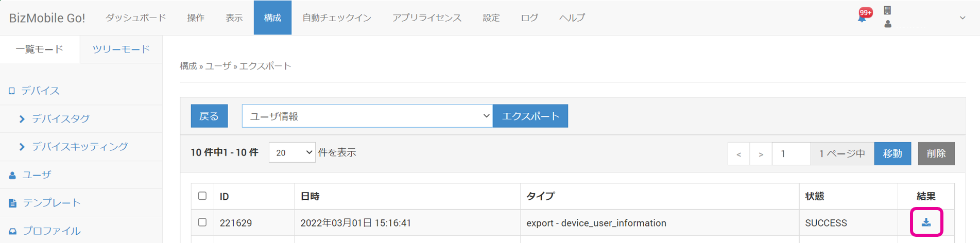This screenshot has height=243, width=980.
Task: Click the エクスポート button
Action: coord(530,116)
